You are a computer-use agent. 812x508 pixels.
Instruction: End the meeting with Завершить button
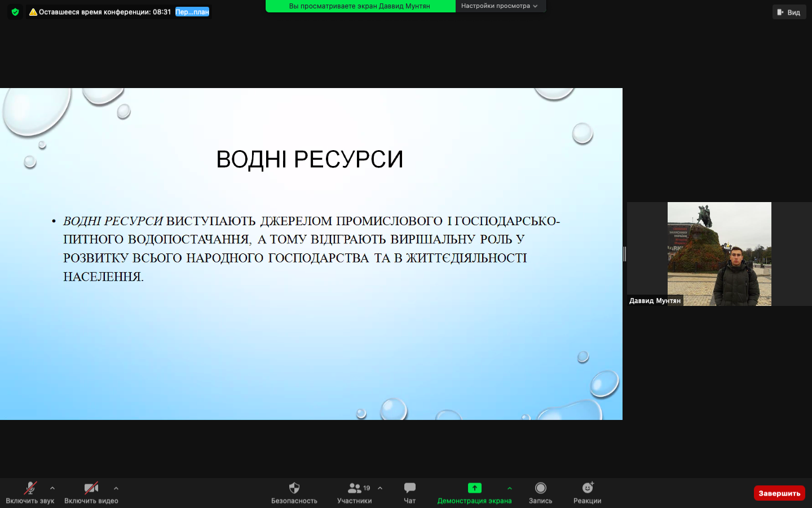(779, 493)
